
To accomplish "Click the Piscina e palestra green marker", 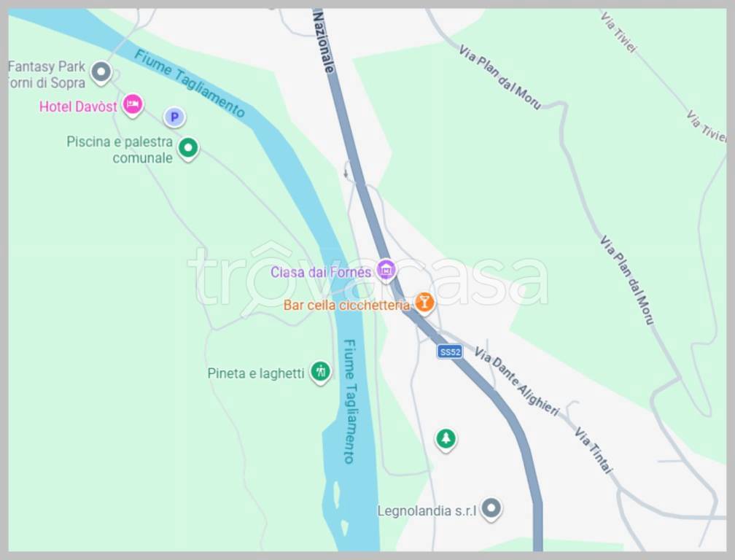I will (x=188, y=149).
